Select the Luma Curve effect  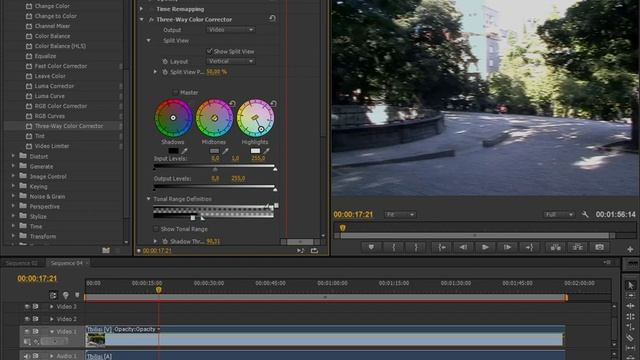49,96
